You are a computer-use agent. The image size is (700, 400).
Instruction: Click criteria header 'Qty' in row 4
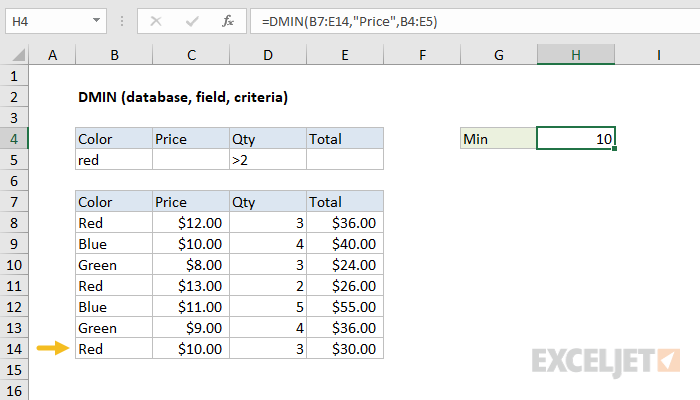click(268, 139)
